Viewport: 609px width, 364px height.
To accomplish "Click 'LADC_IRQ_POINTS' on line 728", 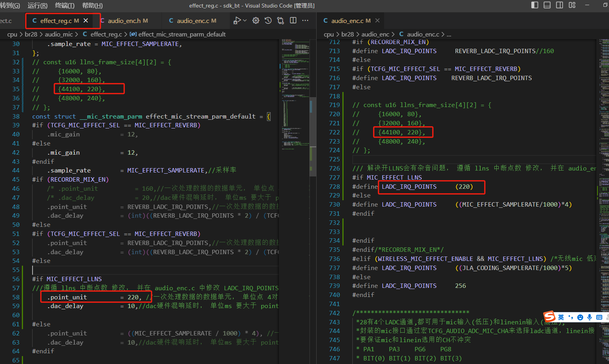I will (409, 186).
